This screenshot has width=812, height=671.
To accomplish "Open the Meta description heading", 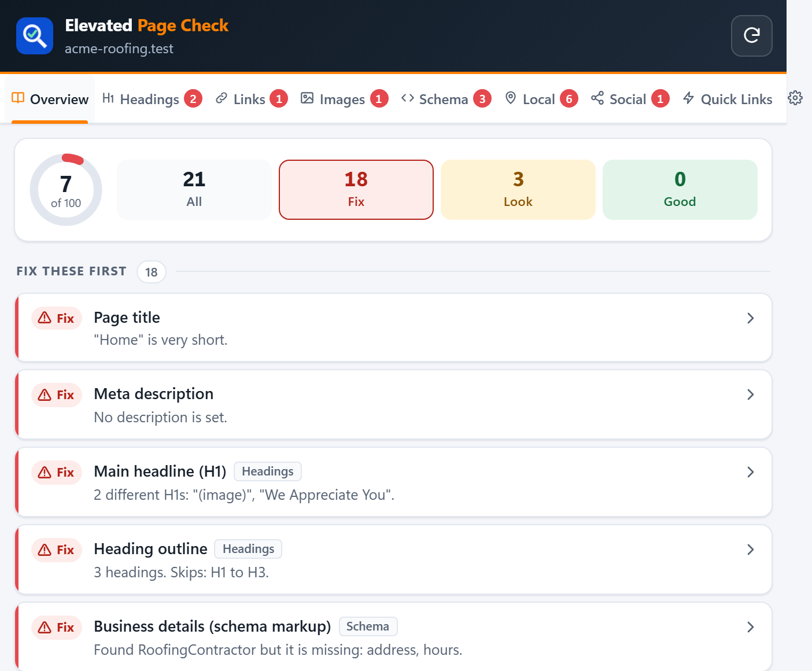I will (x=153, y=394).
